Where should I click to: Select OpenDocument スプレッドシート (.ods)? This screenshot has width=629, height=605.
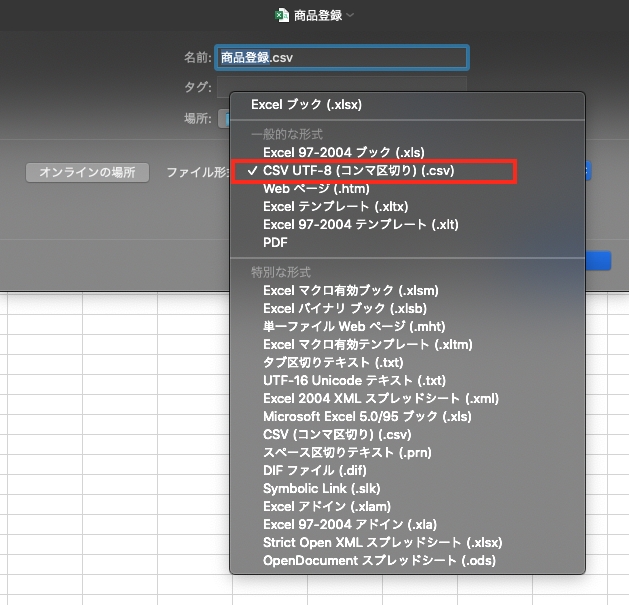point(379,561)
